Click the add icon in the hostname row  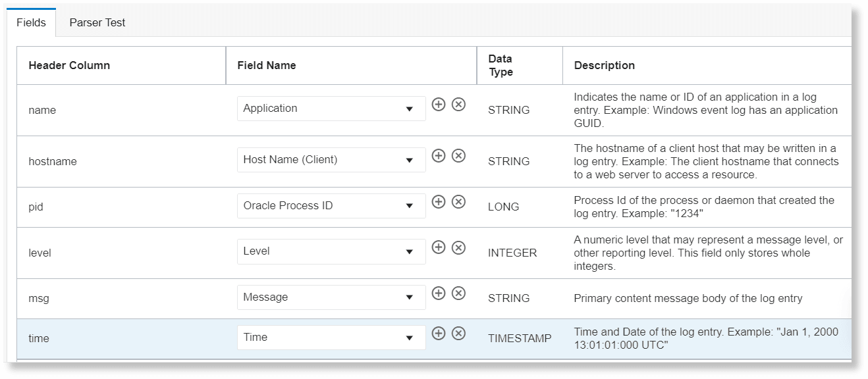[x=439, y=156]
